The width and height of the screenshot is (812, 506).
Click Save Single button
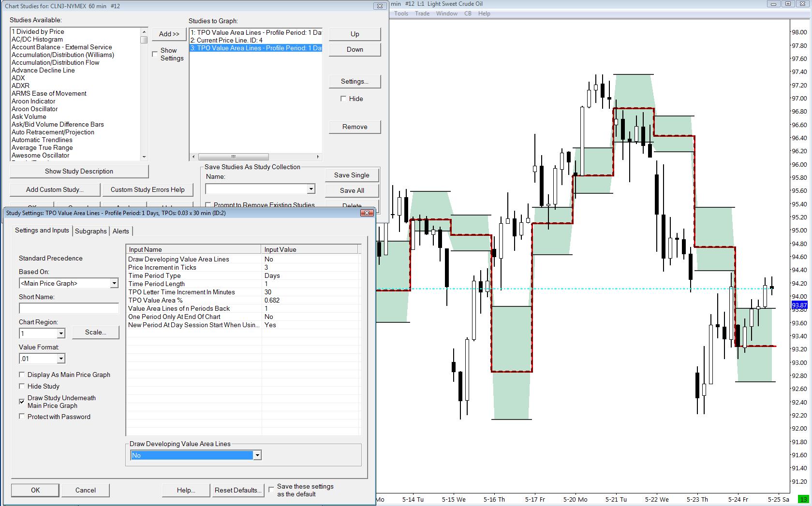[352, 175]
